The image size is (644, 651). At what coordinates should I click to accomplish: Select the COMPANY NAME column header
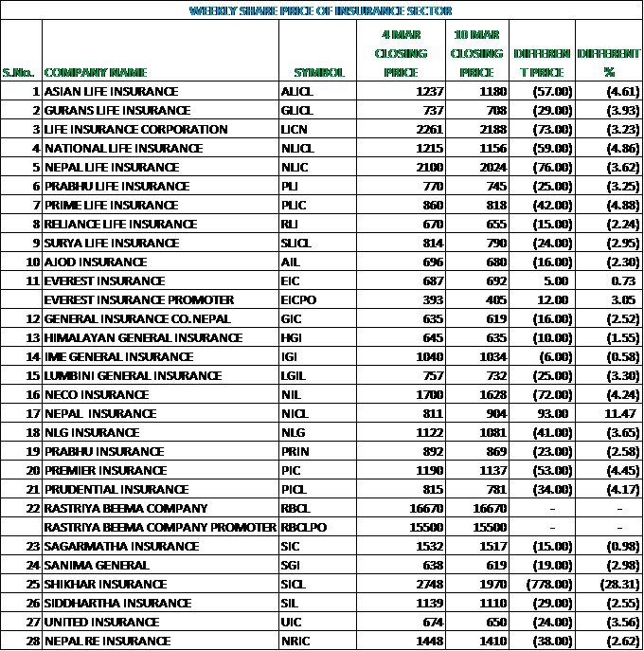pyautogui.click(x=96, y=73)
